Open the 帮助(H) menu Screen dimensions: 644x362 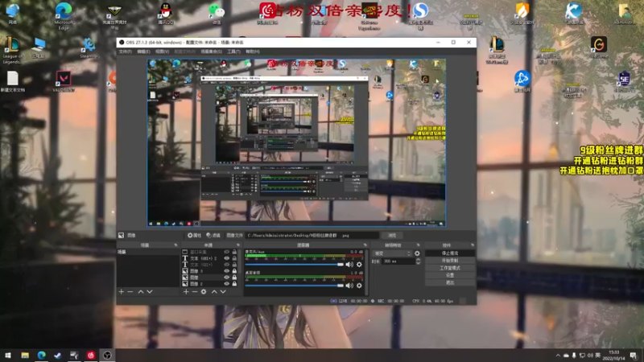253,51
